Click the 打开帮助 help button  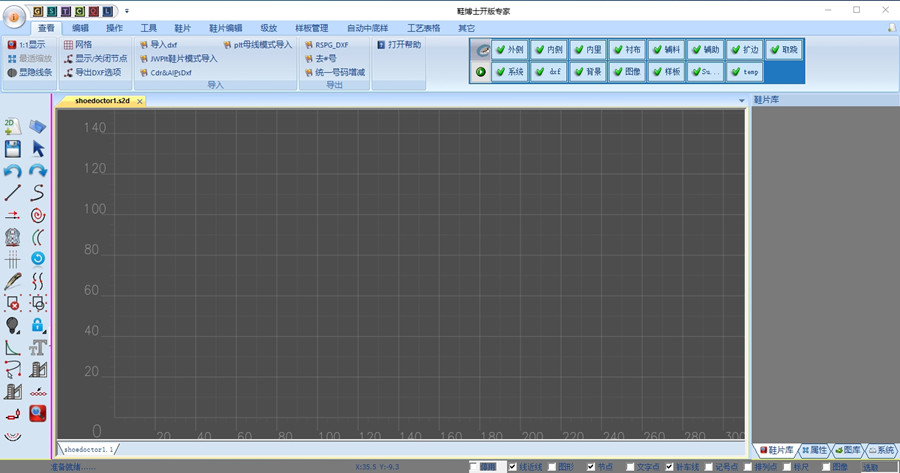point(399,44)
